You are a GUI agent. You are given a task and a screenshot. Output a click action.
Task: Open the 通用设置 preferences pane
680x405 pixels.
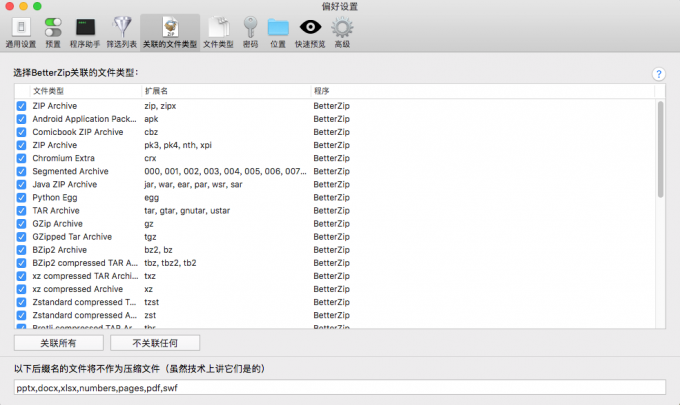[21, 33]
